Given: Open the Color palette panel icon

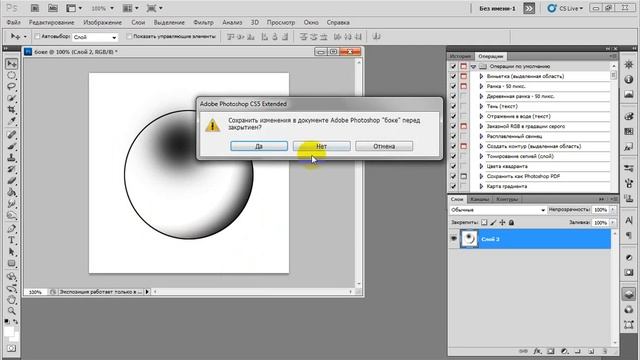Looking at the screenshot, I should pyautogui.click(x=629, y=116).
